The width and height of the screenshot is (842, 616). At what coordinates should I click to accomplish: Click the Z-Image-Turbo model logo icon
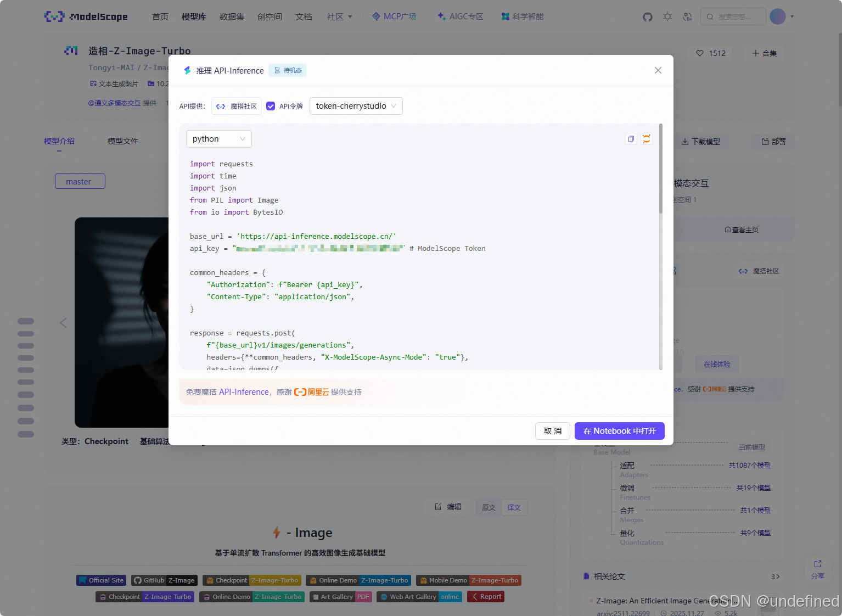coord(71,51)
